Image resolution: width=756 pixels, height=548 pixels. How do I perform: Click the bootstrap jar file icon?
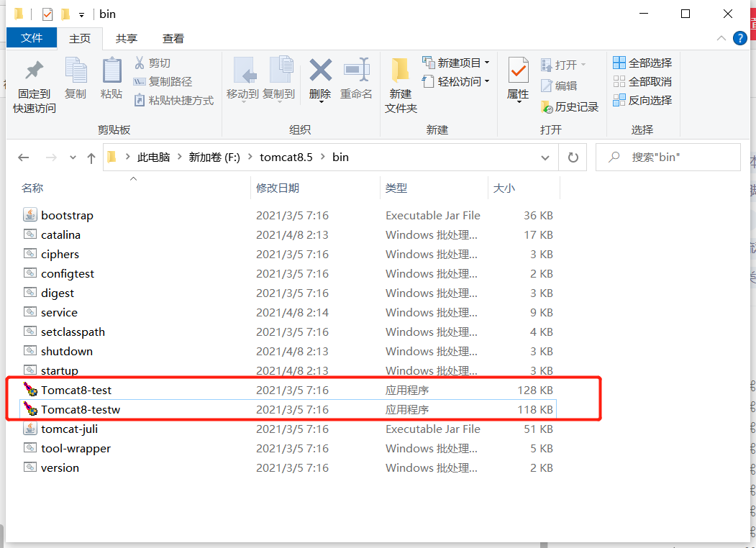pos(30,215)
